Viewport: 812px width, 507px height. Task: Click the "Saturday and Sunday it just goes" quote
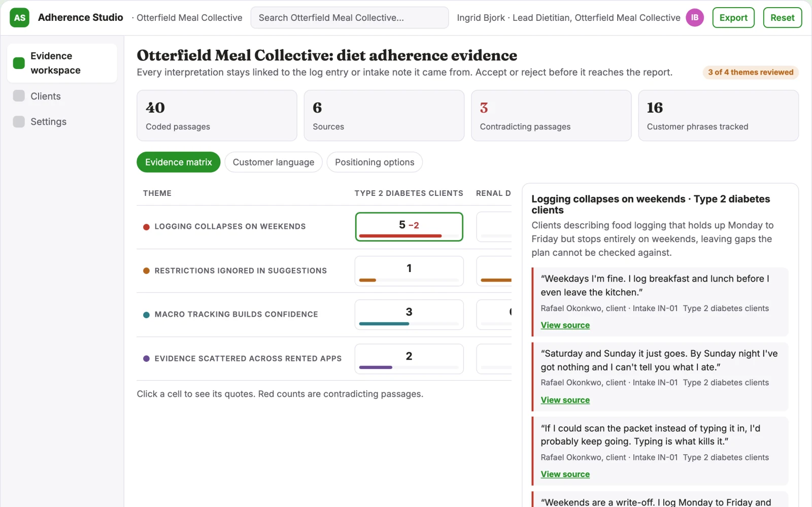pyautogui.click(x=659, y=360)
